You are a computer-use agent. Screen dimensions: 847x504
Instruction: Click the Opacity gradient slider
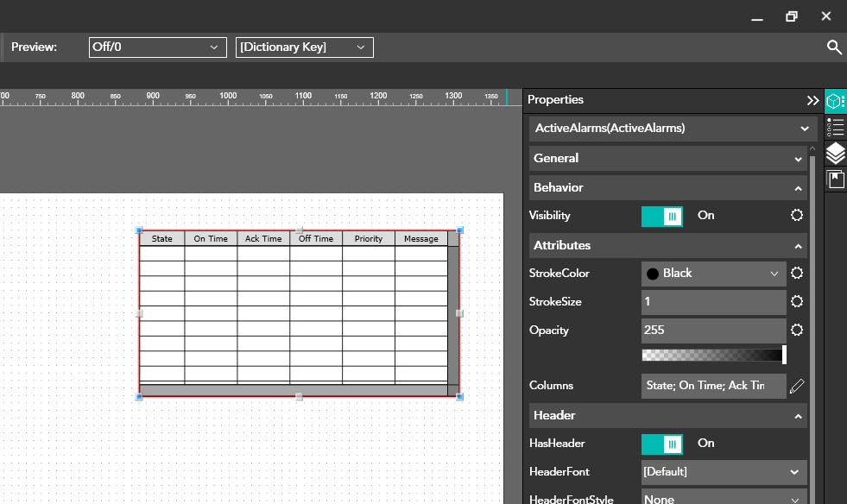pos(713,355)
